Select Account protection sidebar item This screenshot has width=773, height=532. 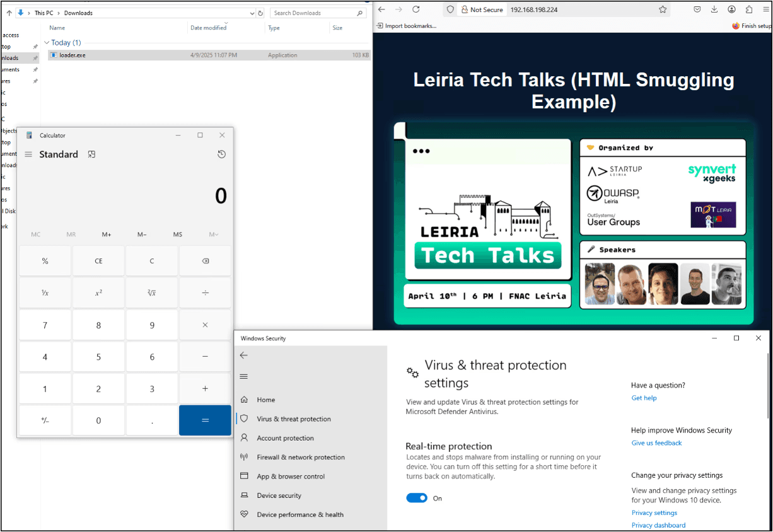tap(311, 438)
